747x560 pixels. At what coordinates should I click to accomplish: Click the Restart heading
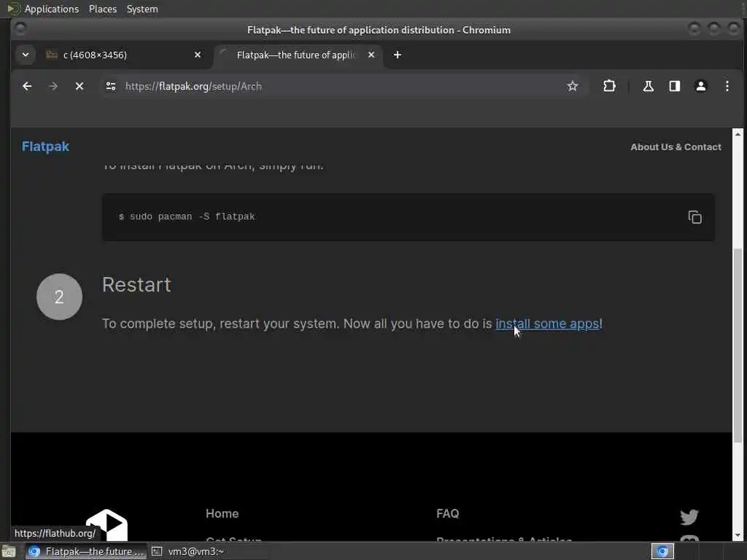coord(136,285)
